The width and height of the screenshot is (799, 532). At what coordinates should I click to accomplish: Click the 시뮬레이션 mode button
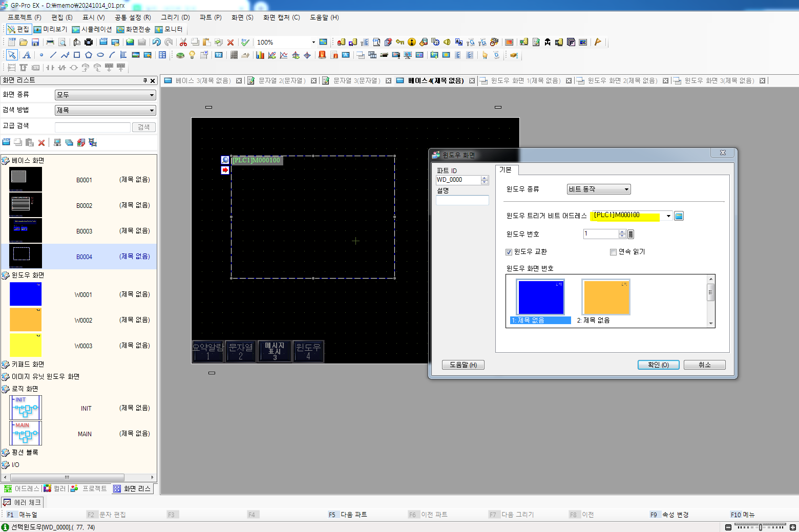92,30
